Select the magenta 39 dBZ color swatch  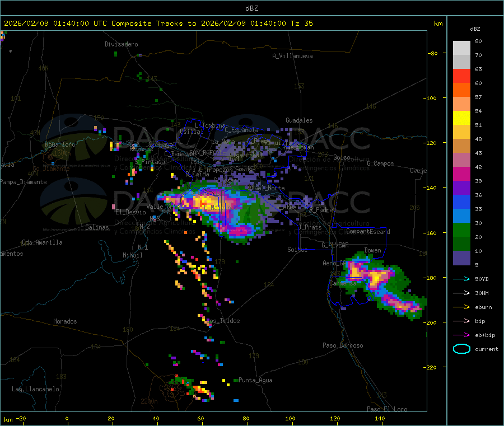461,174
